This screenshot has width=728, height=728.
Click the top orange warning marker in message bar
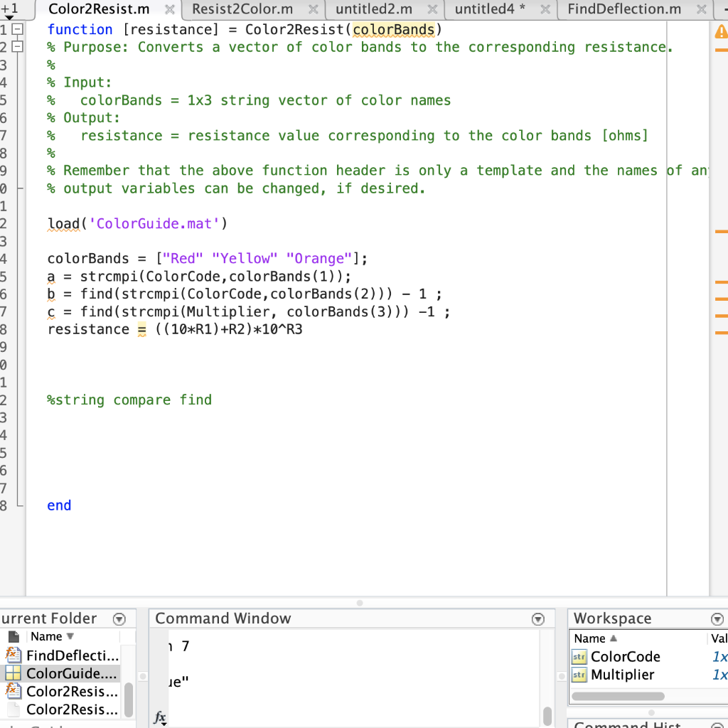tap(721, 50)
